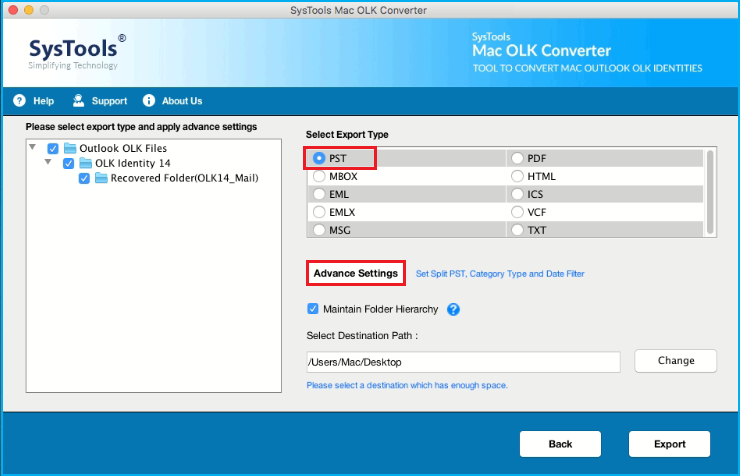Image resolution: width=740 pixels, height=476 pixels.
Task: Click the Back button
Action: pos(560,444)
